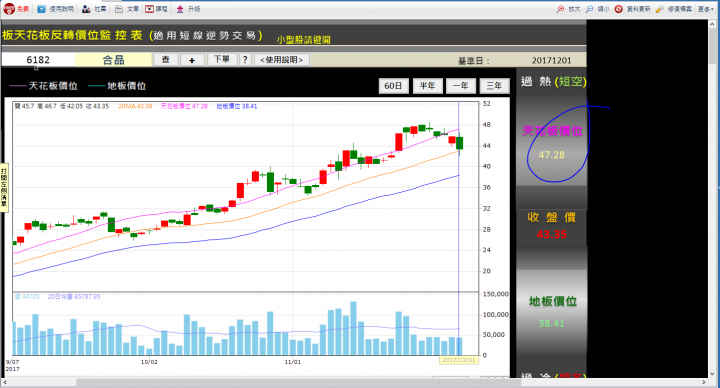Screen dimensions: 720x388
Task: Expand the 更多 dropdown menu
Action: click(x=706, y=9)
